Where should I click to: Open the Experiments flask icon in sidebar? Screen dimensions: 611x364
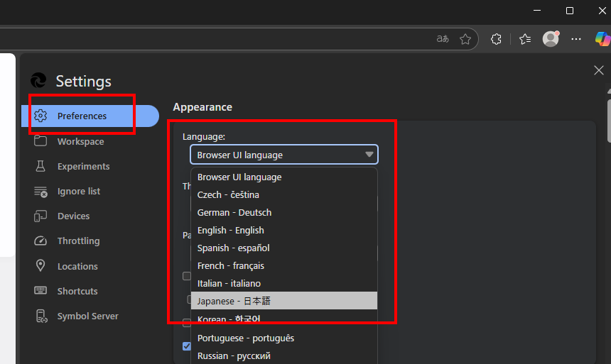point(41,166)
